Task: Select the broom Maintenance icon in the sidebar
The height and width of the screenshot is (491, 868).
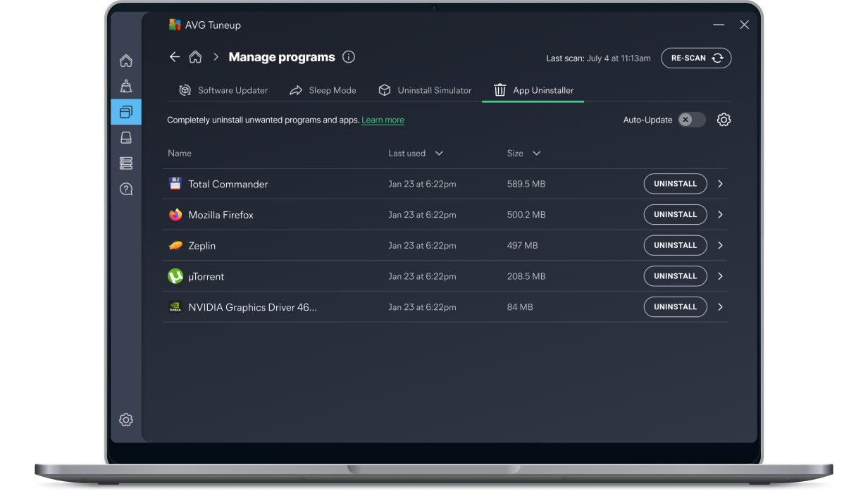Action: point(126,85)
